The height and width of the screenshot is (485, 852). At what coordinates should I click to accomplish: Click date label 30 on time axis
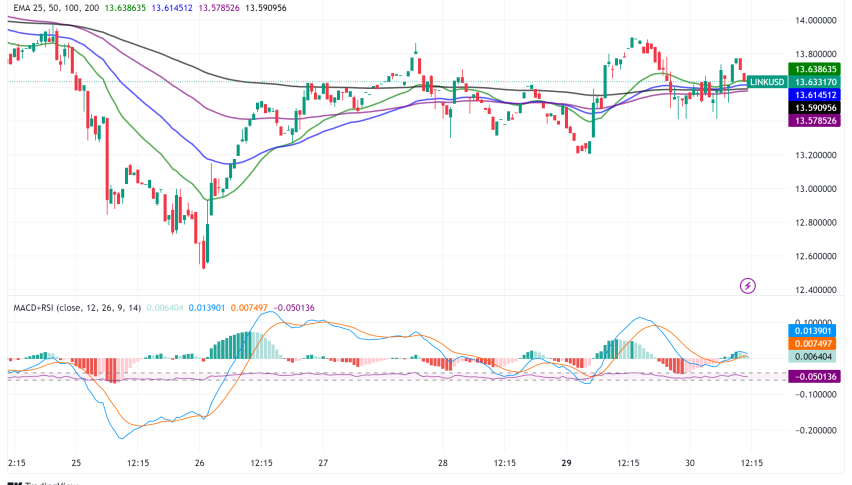point(690,463)
